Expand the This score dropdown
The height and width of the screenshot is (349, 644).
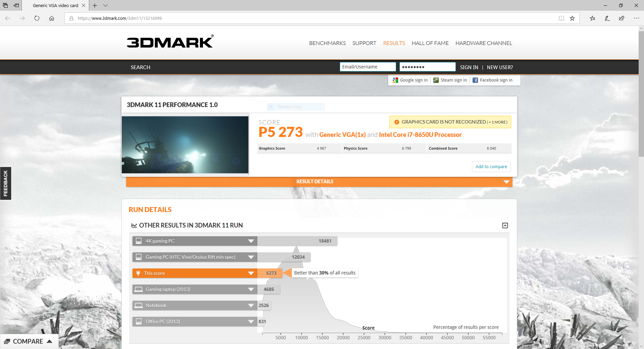pos(251,273)
